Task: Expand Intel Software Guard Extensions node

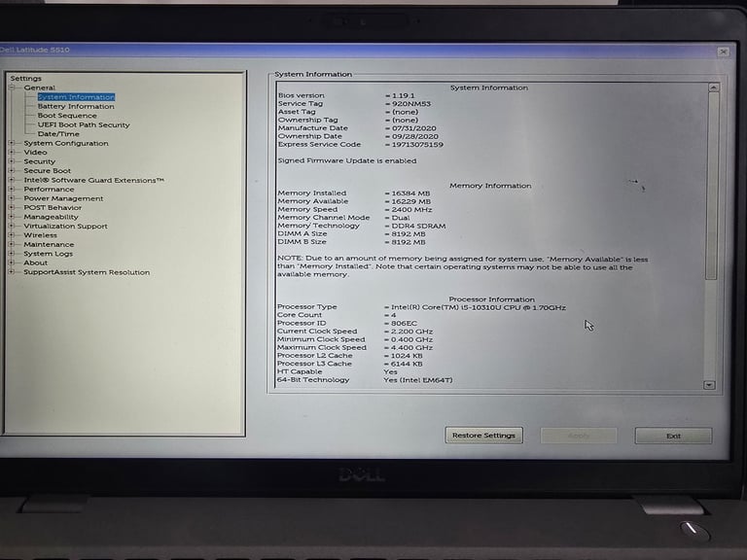Action: [x=12, y=180]
